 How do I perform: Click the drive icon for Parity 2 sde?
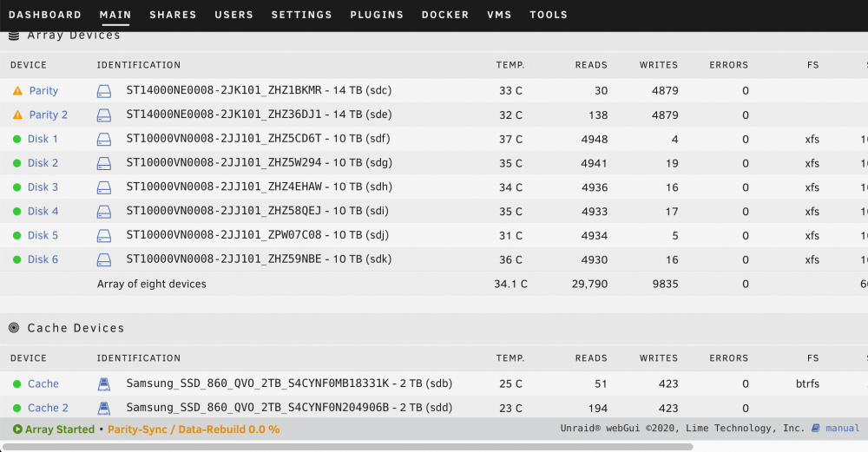point(104,115)
